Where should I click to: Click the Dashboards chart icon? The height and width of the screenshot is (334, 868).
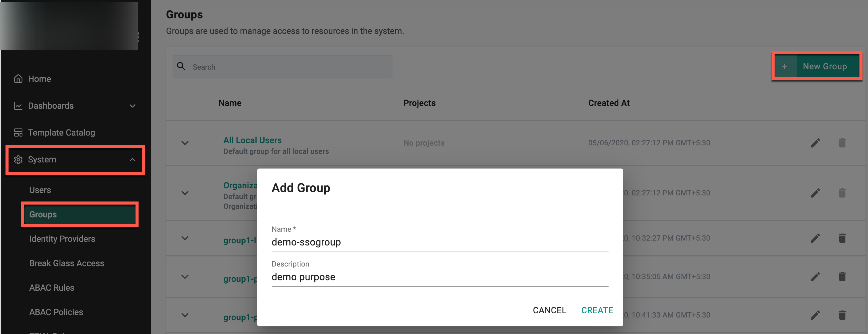click(x=18, y=106)
